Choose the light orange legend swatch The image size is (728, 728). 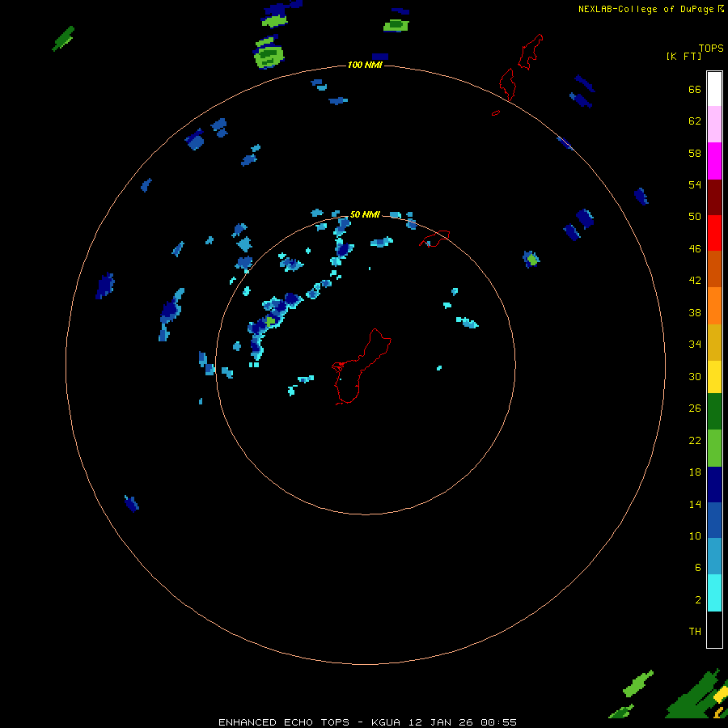pyautogui.click(x=714, y=306)
